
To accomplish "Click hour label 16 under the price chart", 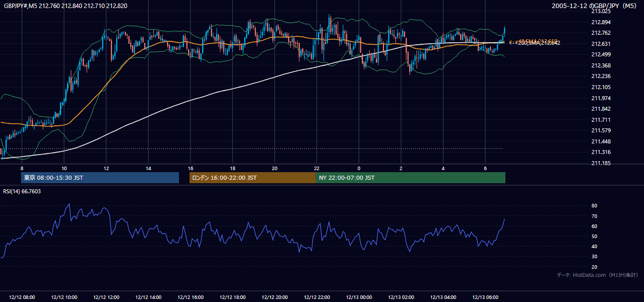I will [x=190, y=168].
